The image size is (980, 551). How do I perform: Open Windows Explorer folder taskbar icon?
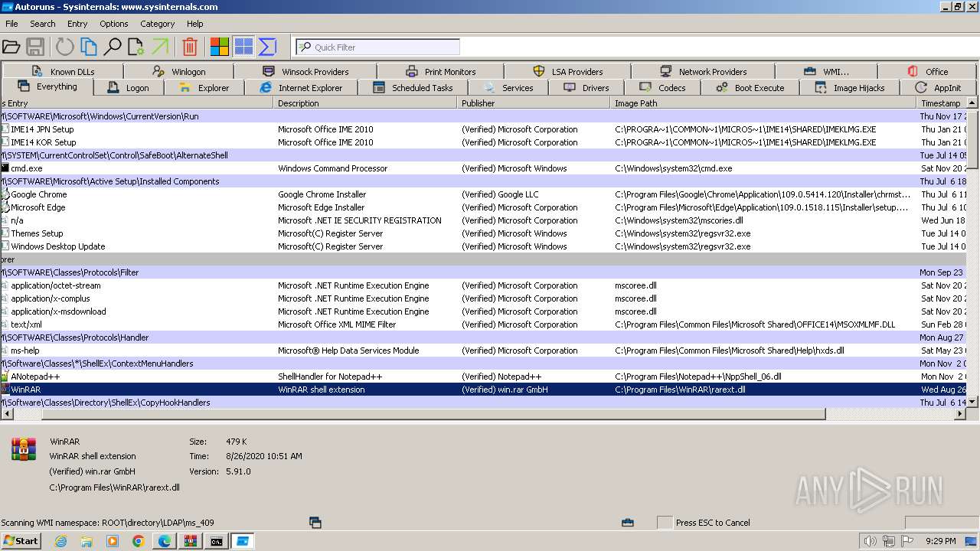[x=87, y=541]
